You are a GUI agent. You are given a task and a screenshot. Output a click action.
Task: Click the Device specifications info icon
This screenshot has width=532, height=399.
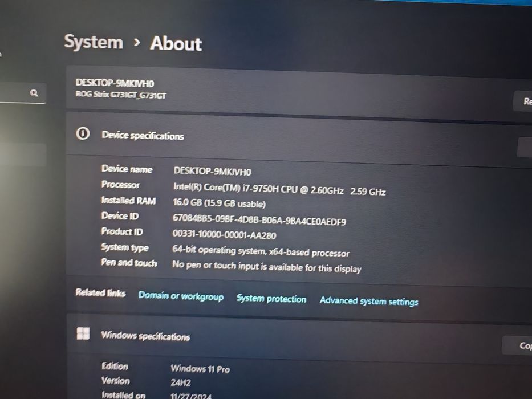coord(83,133)
